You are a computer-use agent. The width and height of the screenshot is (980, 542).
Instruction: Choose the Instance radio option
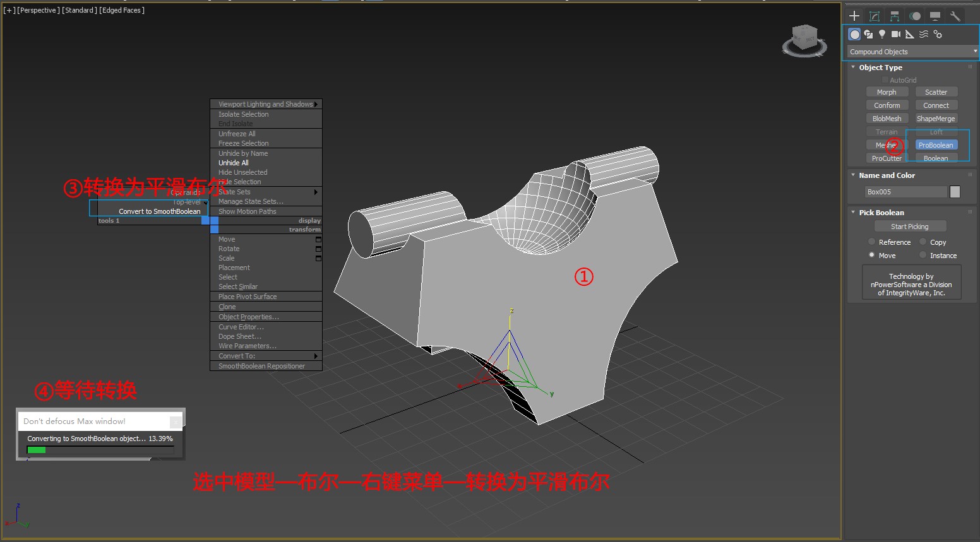923,256
